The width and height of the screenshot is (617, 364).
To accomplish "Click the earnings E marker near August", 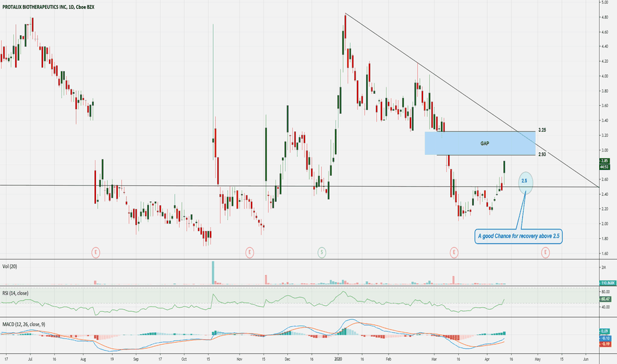I will pyautogui.click(x=95, y=252).
